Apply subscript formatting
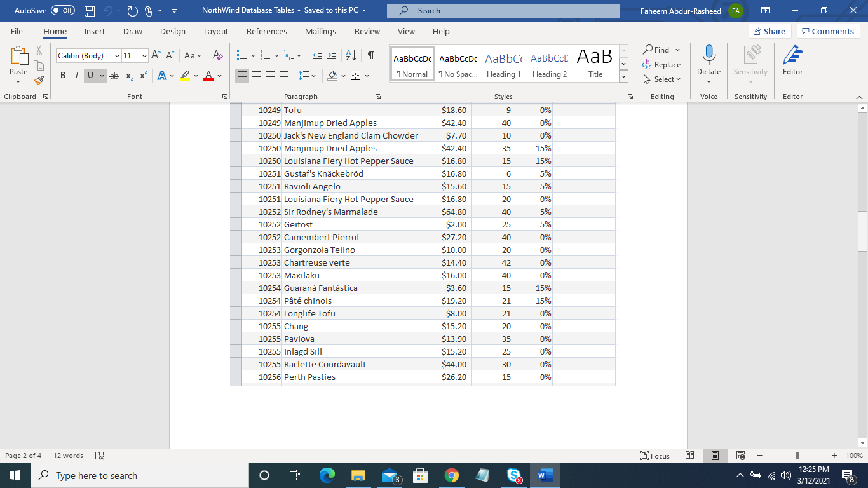The height and width of the screenshot is (488, 868). [x=129, y=76]
